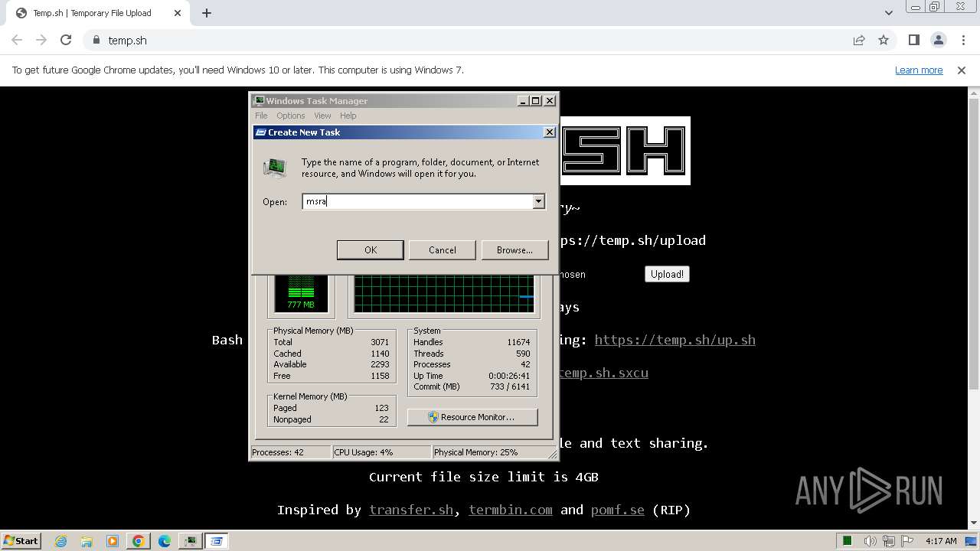The image size is (980, 551).
Task: Open Chrome three-dot menu
Action: pyautogui.click(x=963, y=41)
